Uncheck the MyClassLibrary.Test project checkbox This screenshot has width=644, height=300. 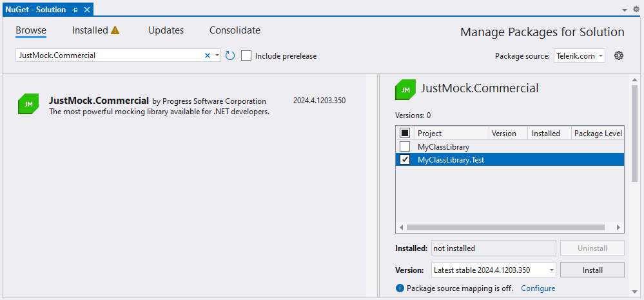(x=405, y=160)
